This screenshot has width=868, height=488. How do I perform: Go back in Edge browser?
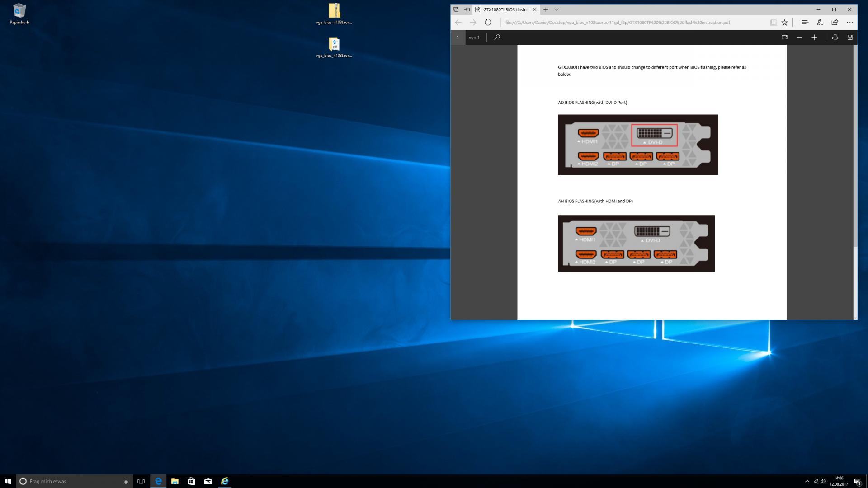(458, 22)
